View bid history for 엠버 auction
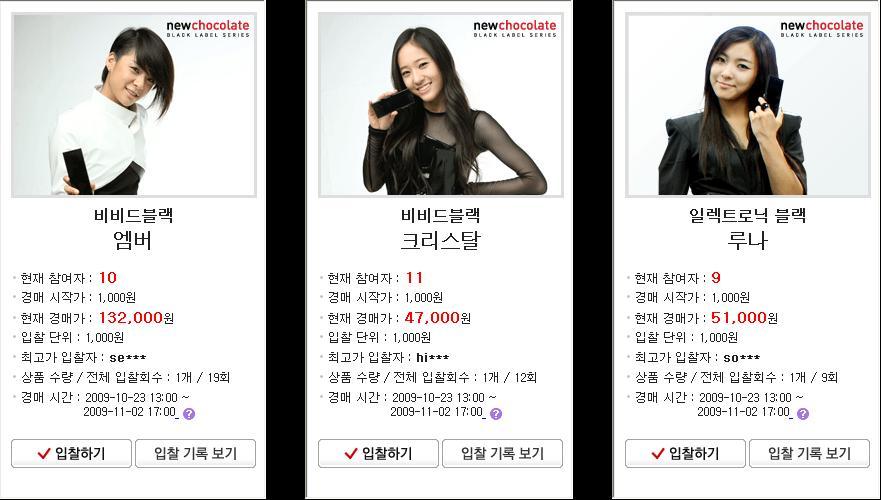The width and height of the screenshot is (881, 500). click(x=196, y=453)
